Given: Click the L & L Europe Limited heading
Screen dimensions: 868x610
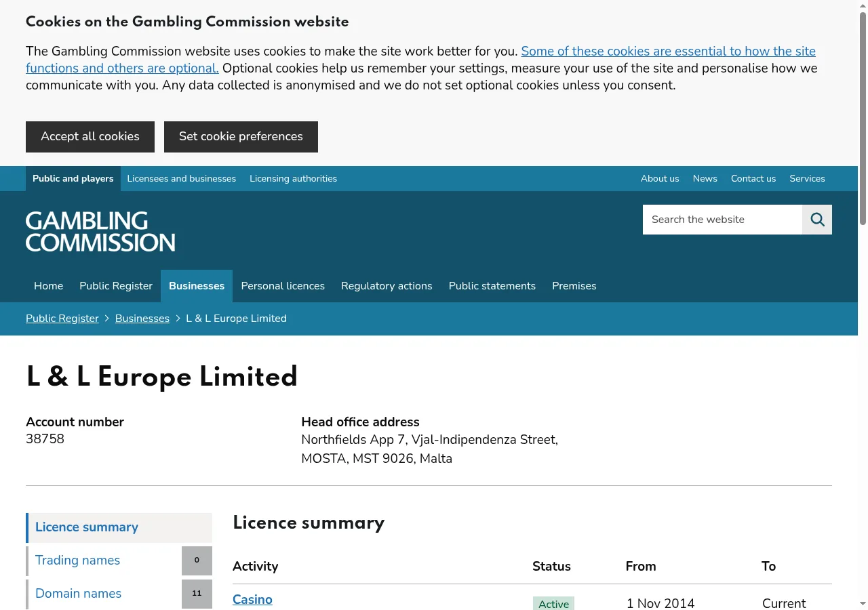Looking at the screenshot, I should coord(162,377).
